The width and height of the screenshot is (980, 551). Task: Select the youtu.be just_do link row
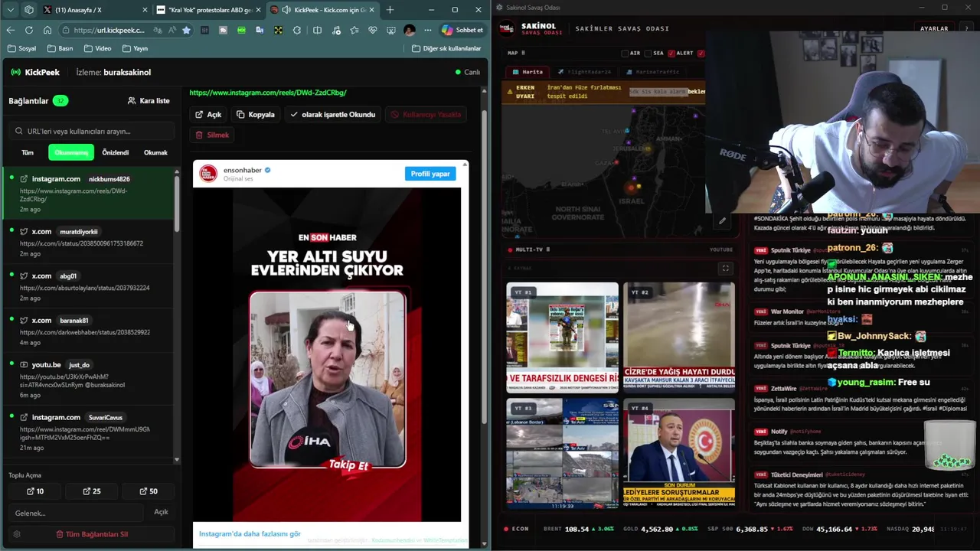point(89,380)
